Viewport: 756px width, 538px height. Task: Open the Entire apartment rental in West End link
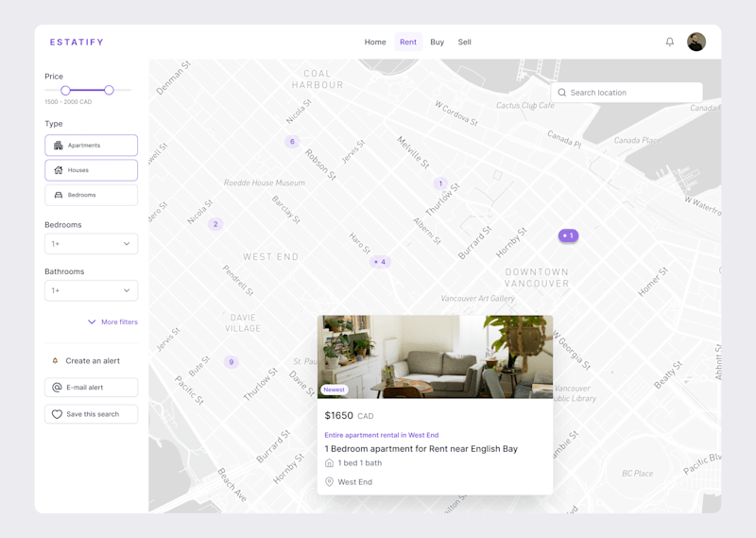tap(382, 435)
